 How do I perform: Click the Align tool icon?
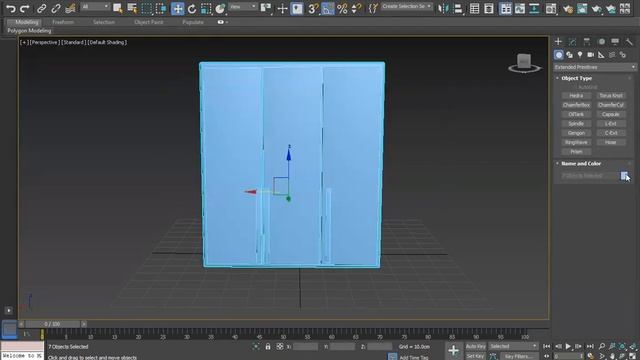tap(458, 8)
